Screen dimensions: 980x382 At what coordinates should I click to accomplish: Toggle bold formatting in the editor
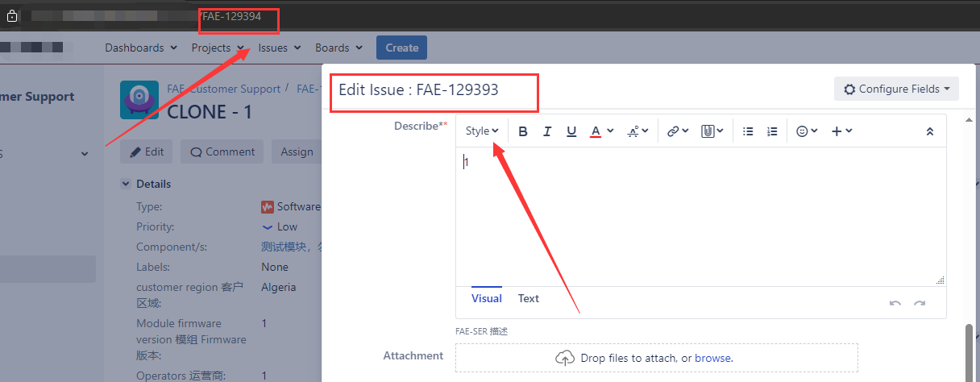[x=523, y=131]
